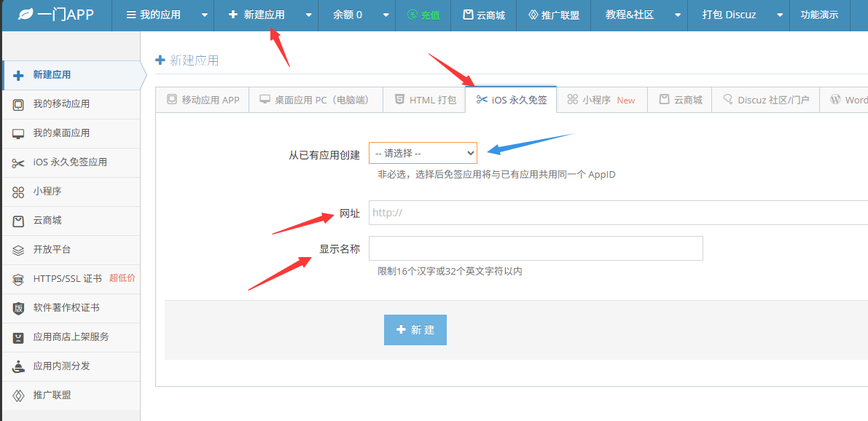Screen dimensions: 868x421
Task: Click the WordPress icon on the cut-off tab
Action: tap(834, 100)
